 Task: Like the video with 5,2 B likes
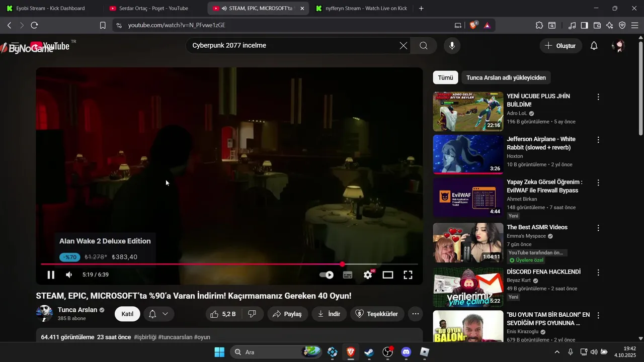click(223, 314)
